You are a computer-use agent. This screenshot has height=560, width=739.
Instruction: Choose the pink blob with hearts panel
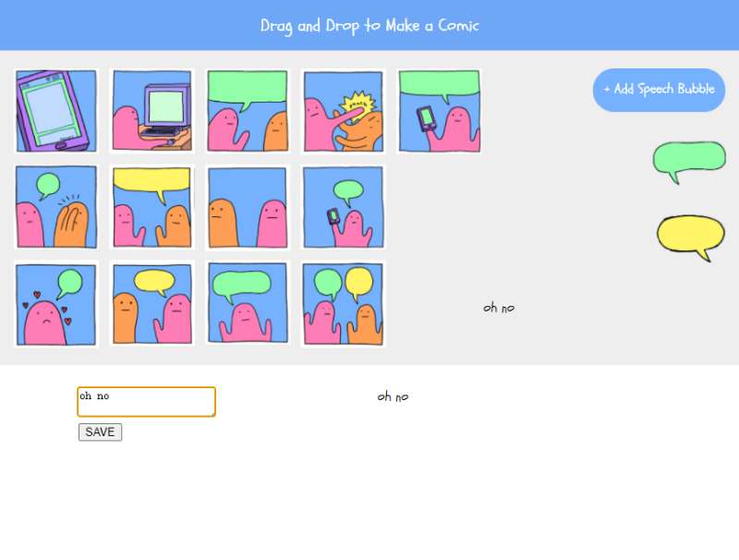(56, 304)
